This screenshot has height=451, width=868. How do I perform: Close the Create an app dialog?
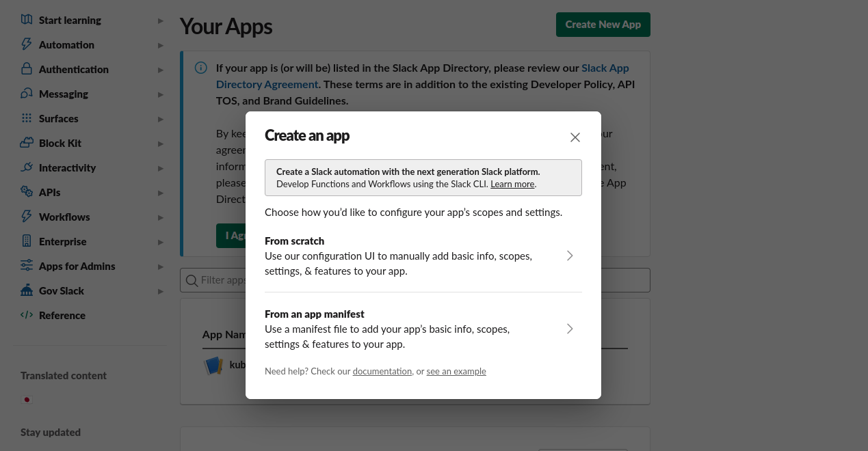(x=575, y=137)
